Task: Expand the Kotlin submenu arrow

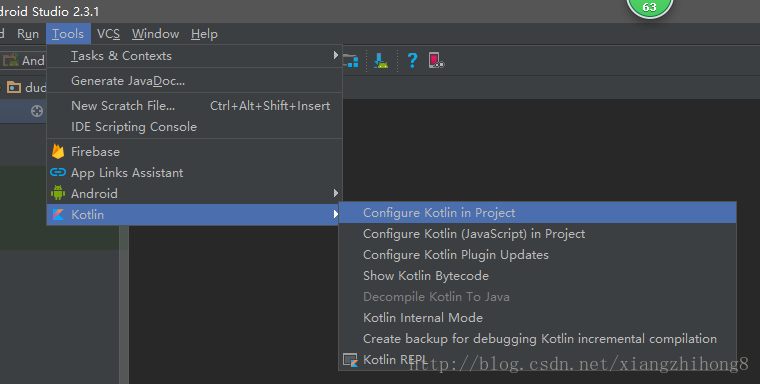Action: pyautogui.click(x=335, y=214)
